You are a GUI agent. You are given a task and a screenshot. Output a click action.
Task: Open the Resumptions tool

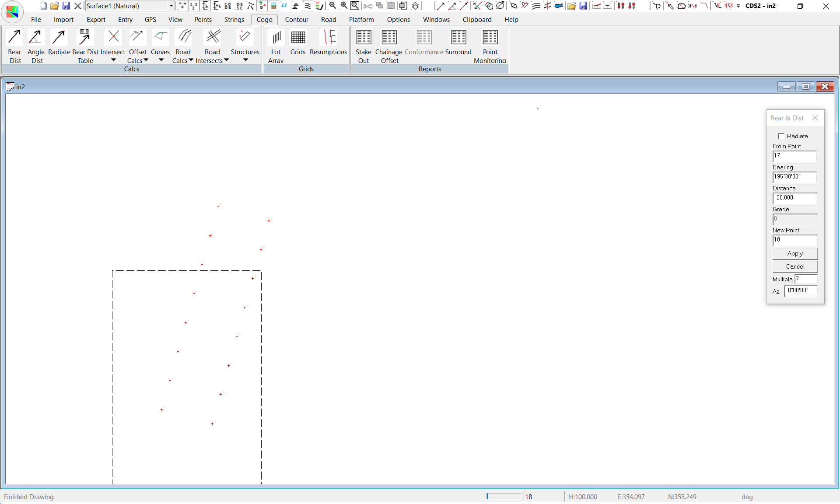pos(328,38)
